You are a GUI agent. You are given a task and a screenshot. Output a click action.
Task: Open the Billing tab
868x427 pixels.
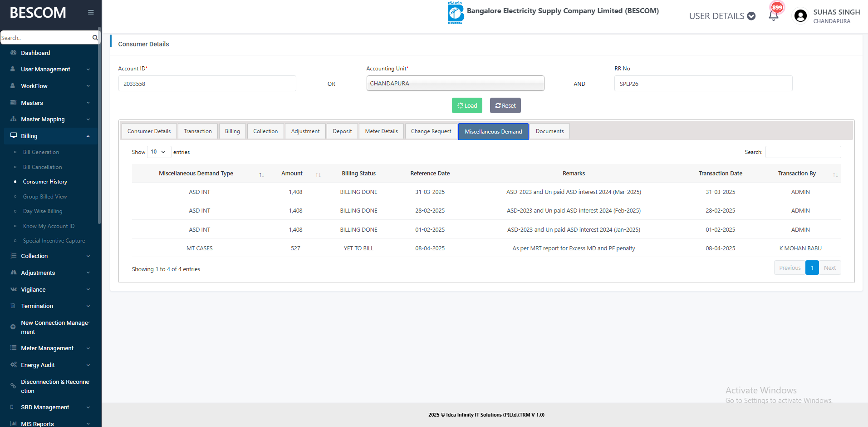tap(232, 131)
